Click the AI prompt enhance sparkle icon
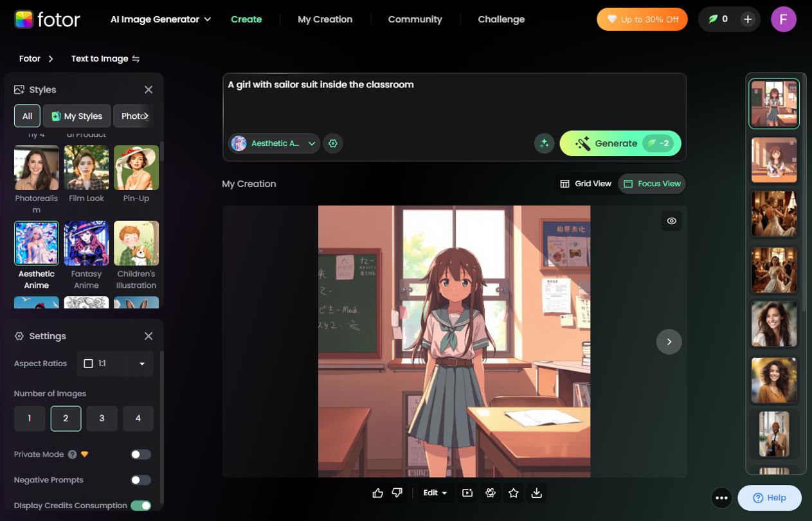 click(544, 143)
